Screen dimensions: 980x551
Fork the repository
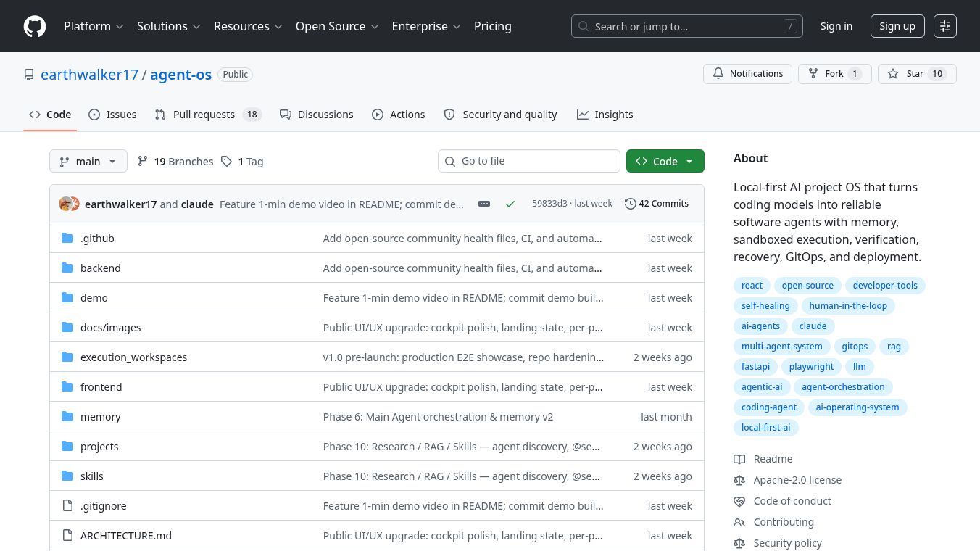834,74
